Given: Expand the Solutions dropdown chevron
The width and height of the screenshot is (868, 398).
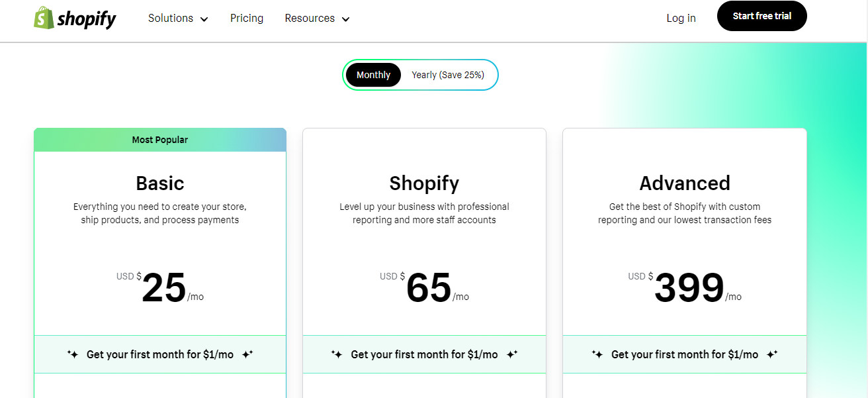Looking at the screenshot, I should pos(204,19).
